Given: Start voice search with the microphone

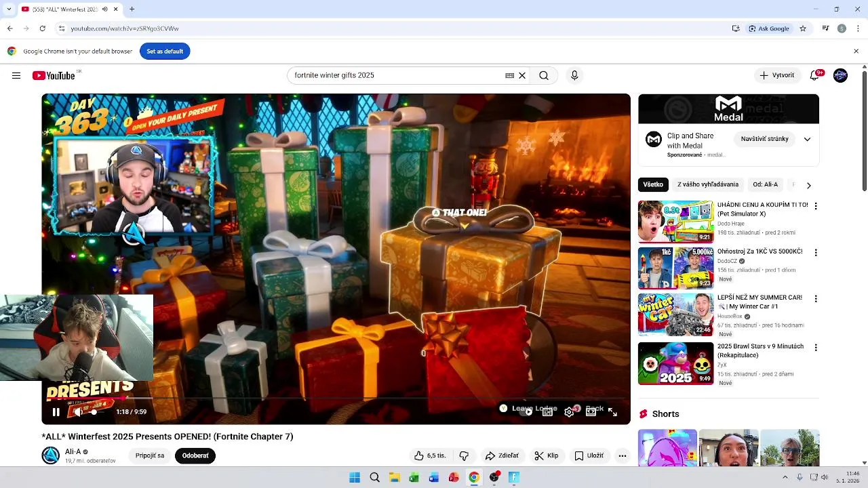Looking at the screenshot, I should click(x=574, y=75).
